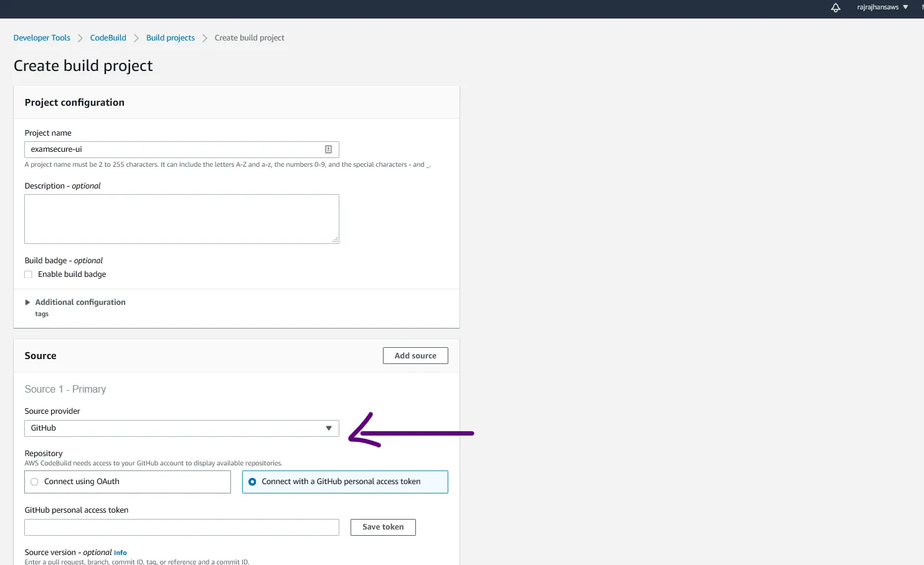Click the tags label under Additional configuration
The image size is (924, 565).
point(42,314)
